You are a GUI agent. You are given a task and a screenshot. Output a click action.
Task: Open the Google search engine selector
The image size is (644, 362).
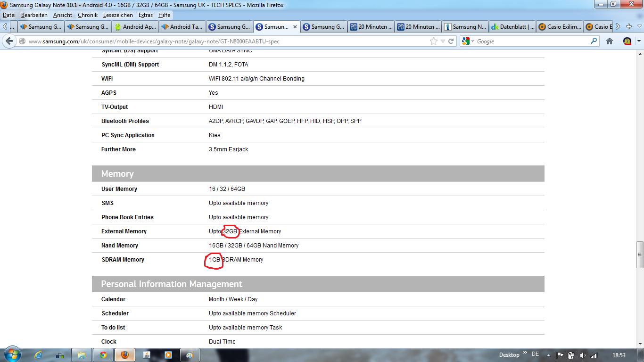click(468, 41)
